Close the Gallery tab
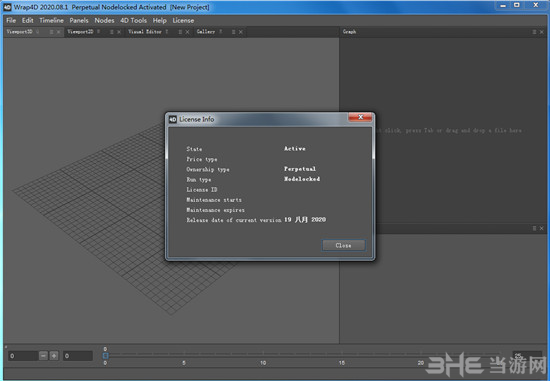 point(241,32)
